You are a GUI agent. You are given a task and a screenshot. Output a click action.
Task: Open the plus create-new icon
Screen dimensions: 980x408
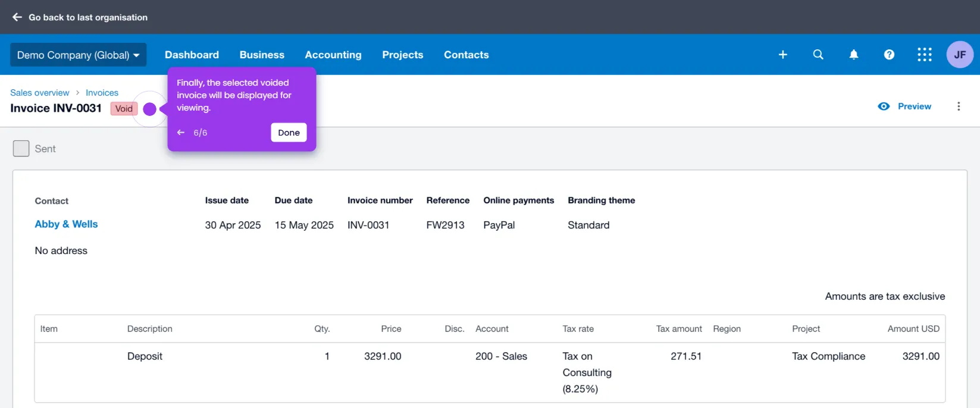coord(783,55)
